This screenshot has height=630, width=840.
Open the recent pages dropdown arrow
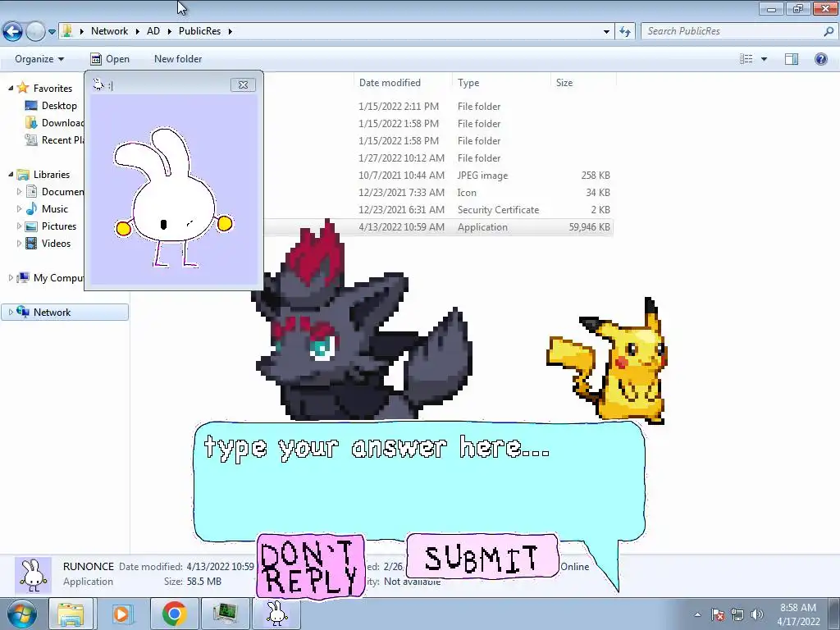point(52,32)
